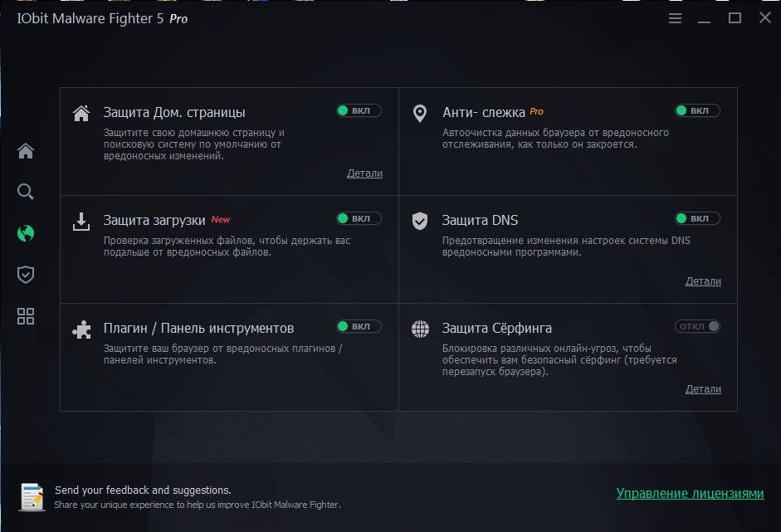Image resolution: width=781 pixels, height=532 pixels.
Task: Toggle Анти- слежка switch off
Action: [x=697, y=110]
